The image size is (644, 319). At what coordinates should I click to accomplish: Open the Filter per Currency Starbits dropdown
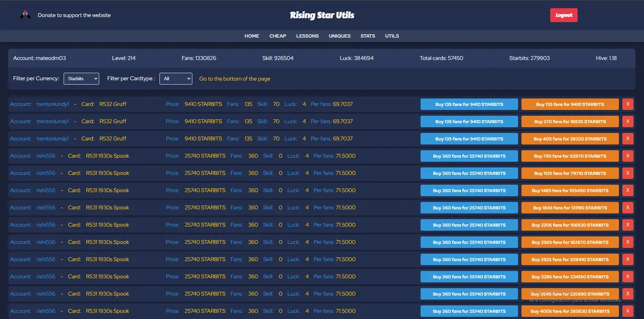coord(82,79)
